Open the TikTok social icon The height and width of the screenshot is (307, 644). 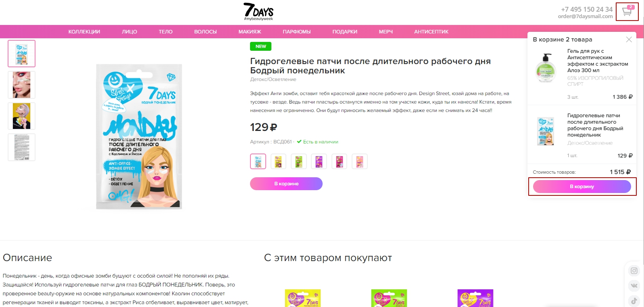coord(634,301)
